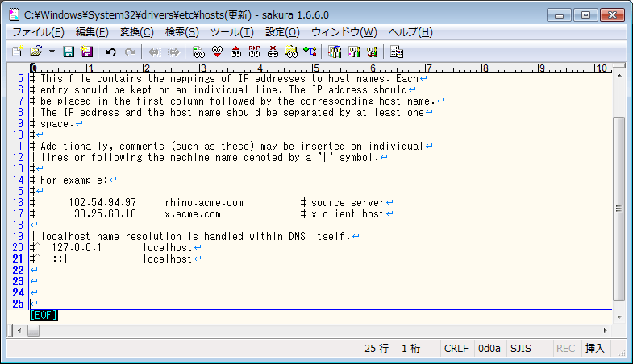Open a file using the folder icon

pos(36,52)
